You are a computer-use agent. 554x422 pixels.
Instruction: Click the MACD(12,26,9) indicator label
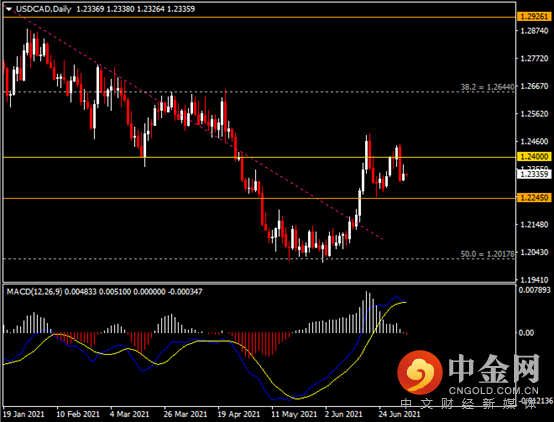34,292
